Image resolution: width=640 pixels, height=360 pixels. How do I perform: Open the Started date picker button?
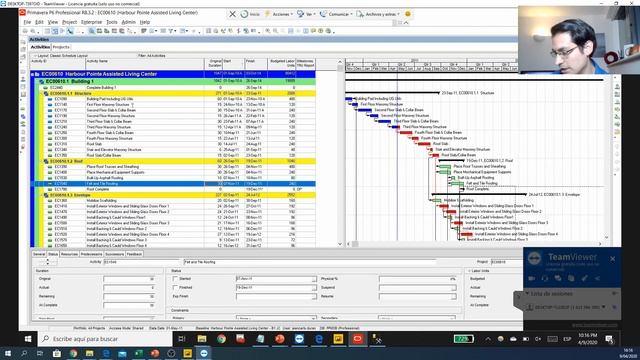pyautogui.click(x=314, y=279)
